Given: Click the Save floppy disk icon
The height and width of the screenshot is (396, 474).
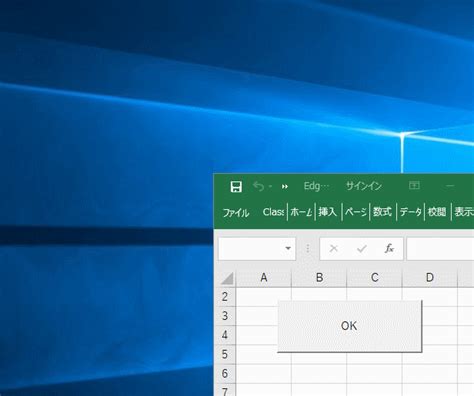Looking at the screenshot, I should 236,187.
